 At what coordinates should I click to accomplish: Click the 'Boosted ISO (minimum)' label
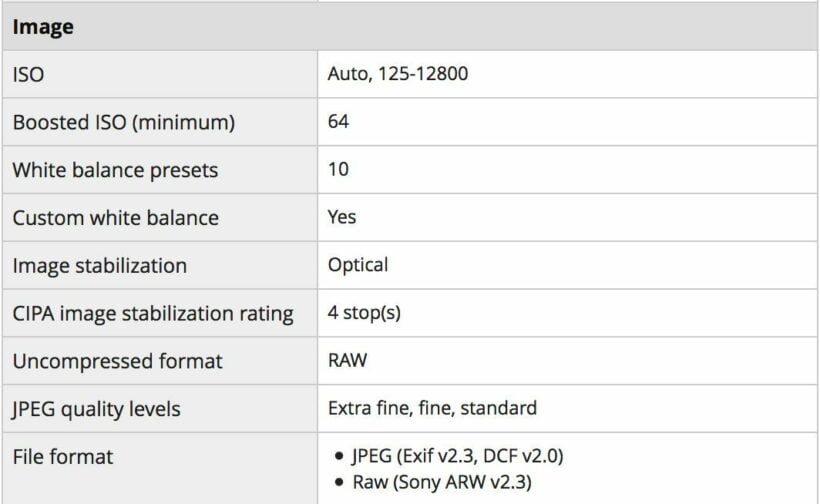pos(123,122)
